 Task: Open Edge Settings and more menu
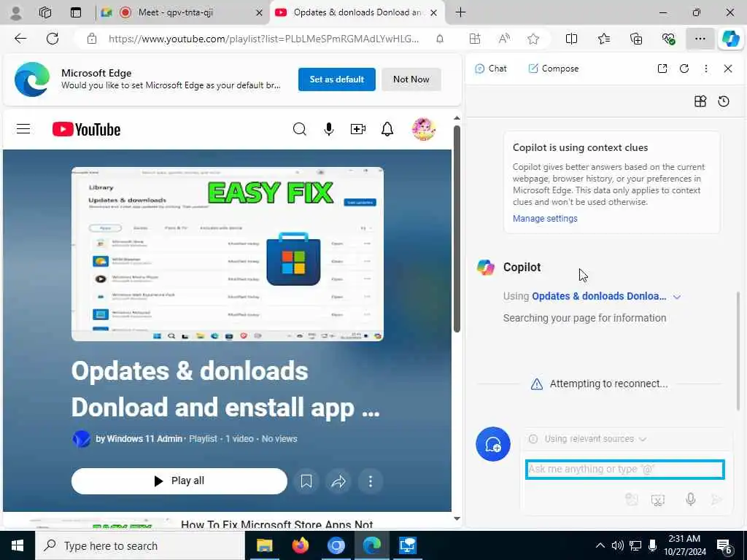[x=700, y=39]
